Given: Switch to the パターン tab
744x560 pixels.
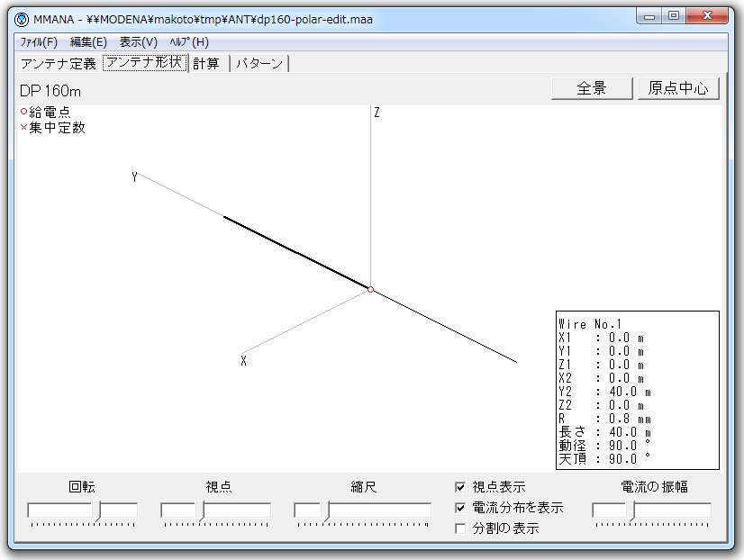Looking at the screenshot, I should click(x=259, y=63).
